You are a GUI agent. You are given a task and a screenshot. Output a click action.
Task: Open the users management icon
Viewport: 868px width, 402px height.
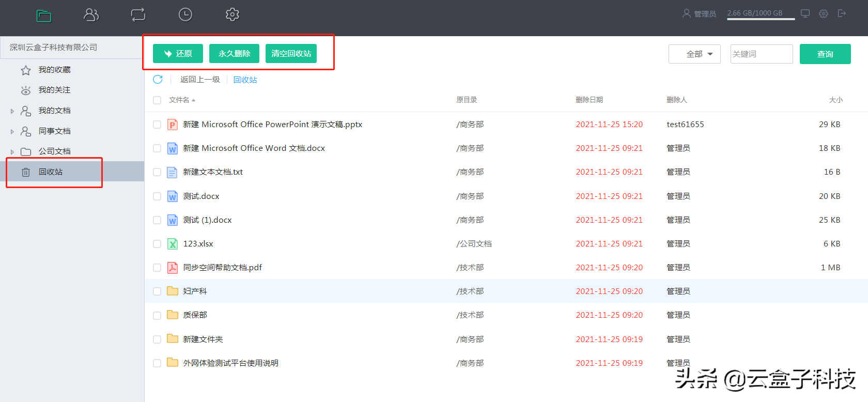pos(91,15)
